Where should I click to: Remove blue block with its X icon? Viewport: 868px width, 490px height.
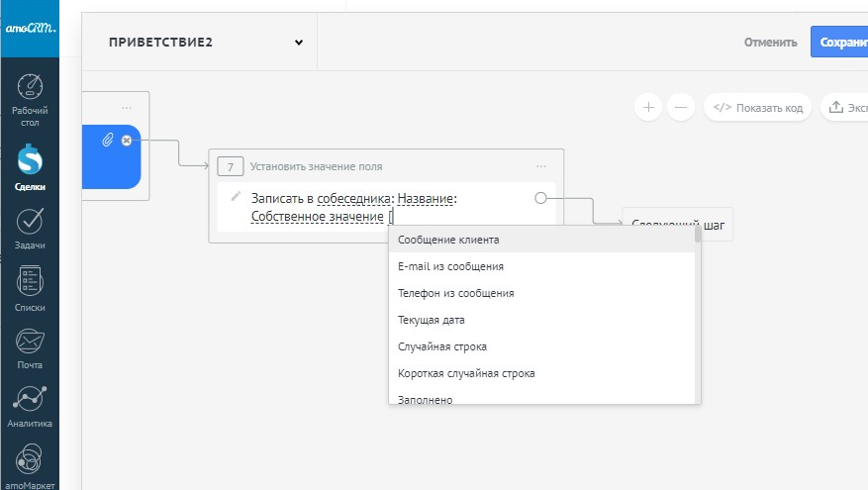127,141
